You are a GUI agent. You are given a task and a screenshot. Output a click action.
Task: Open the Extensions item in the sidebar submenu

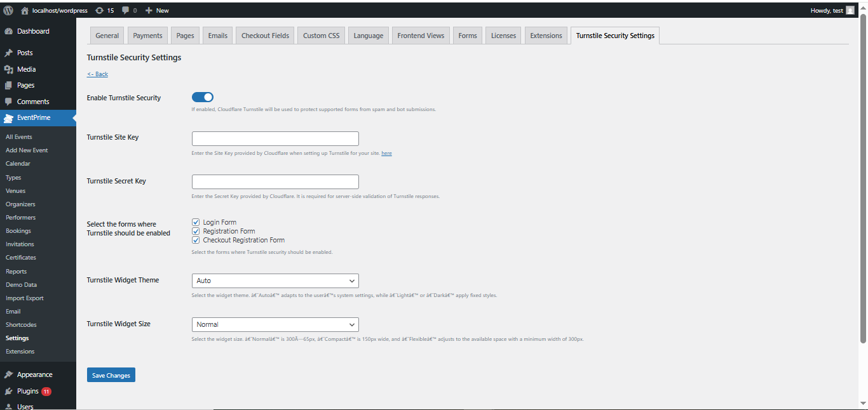coord(20,352)
